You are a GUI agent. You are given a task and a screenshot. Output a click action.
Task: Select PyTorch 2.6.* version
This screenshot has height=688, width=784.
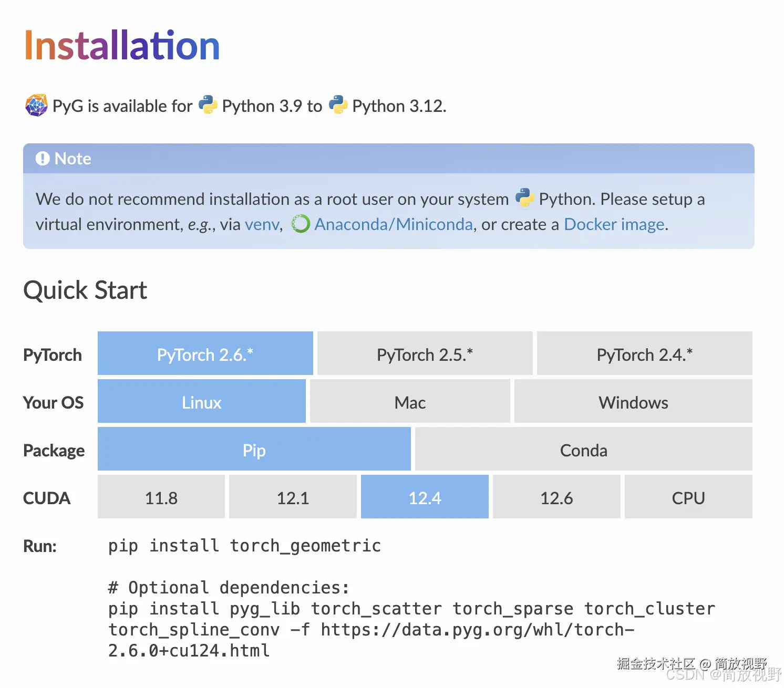coord(205,353)
